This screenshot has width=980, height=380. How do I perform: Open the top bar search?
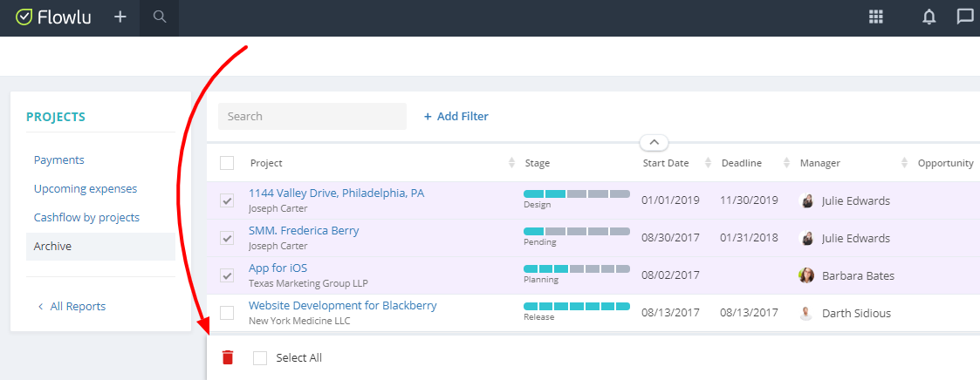tap(160, 17)
